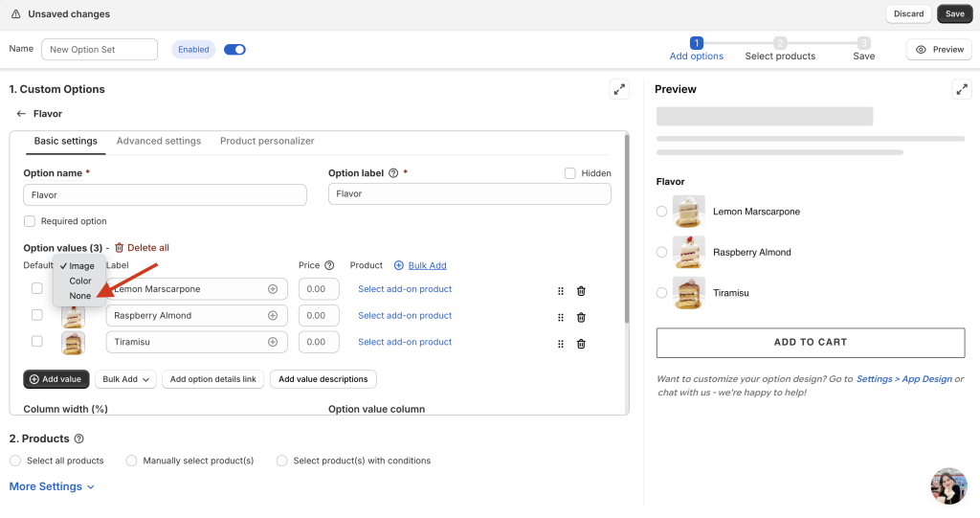Open the chat support avatar
The height and width of the screenshot is (518, 980).
948,485
